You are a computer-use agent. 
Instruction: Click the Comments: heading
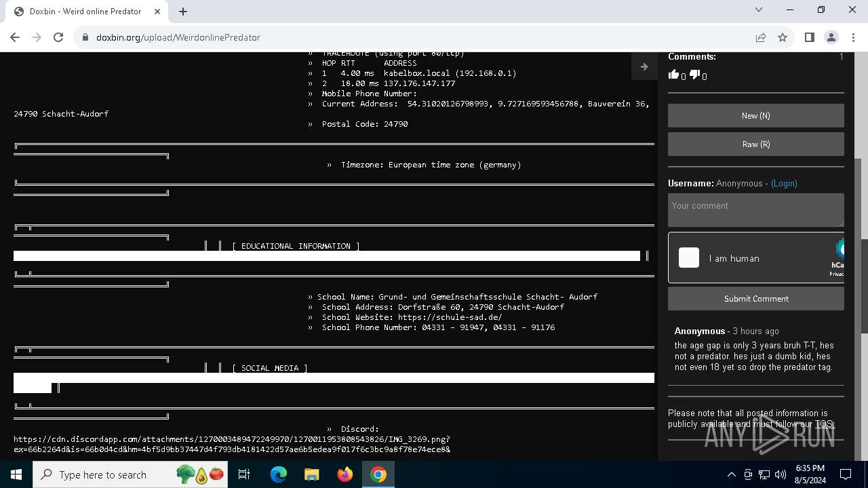[692, 57]
